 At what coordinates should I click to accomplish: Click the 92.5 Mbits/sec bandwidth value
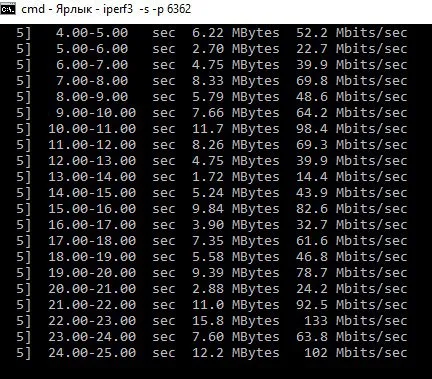[351, 305]
